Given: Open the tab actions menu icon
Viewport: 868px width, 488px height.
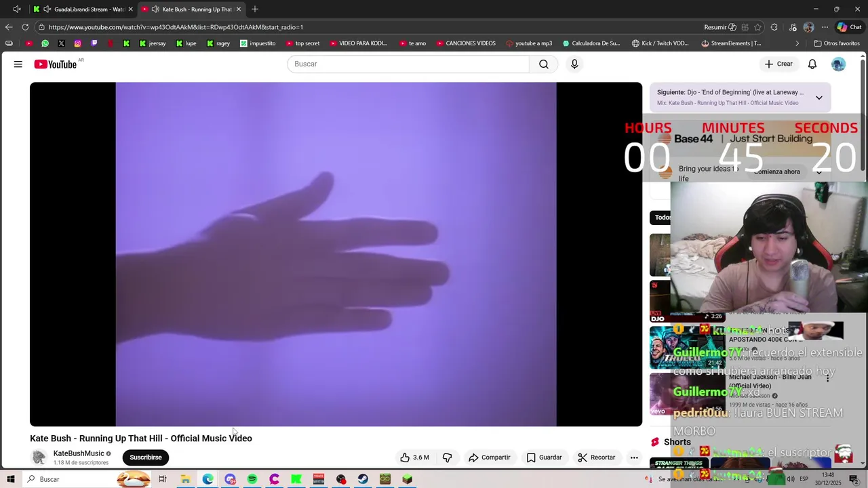Looking at the screenshot, I should tap(17, 9).
